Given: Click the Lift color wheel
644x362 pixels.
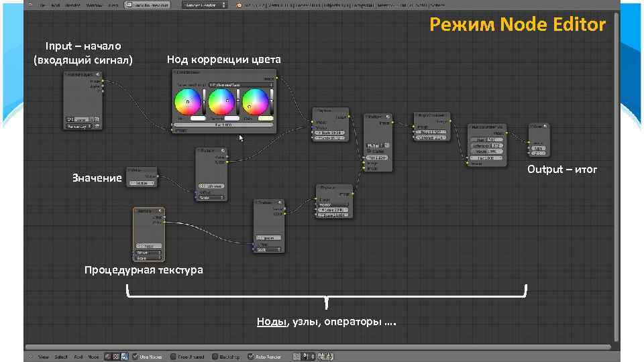Looking at the screenshot, I should click(x=188, y=102).
